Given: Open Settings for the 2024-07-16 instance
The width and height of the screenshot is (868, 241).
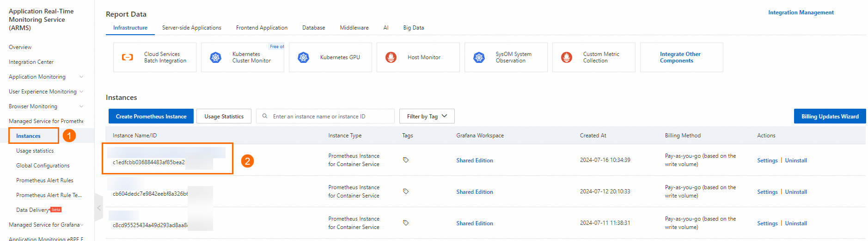Looking at the screenshot, I should 767,161.
